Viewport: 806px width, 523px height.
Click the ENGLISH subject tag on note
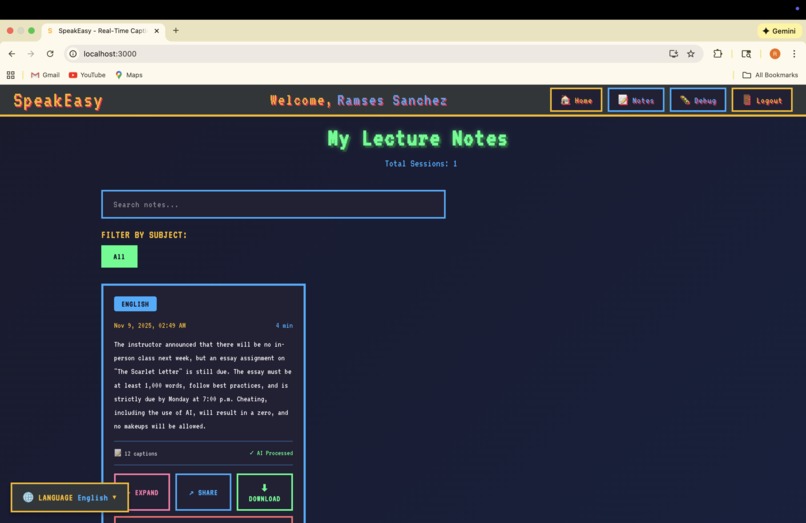tap(135, 304)
